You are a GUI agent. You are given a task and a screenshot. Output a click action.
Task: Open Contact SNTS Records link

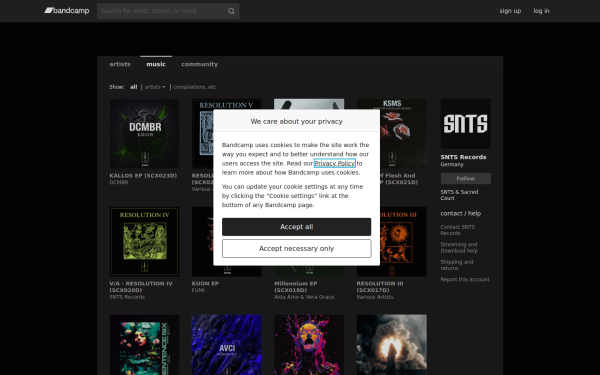(x=458, y=230)
